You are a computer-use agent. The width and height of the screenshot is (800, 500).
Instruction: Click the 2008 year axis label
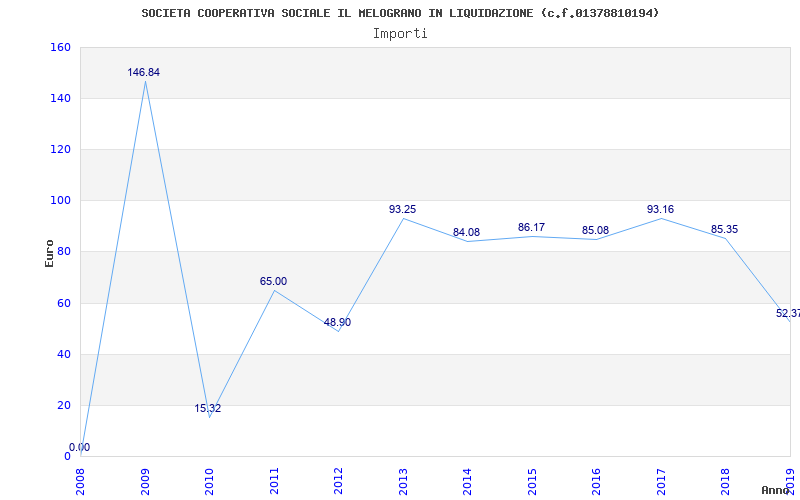click(x=81, y=482)
